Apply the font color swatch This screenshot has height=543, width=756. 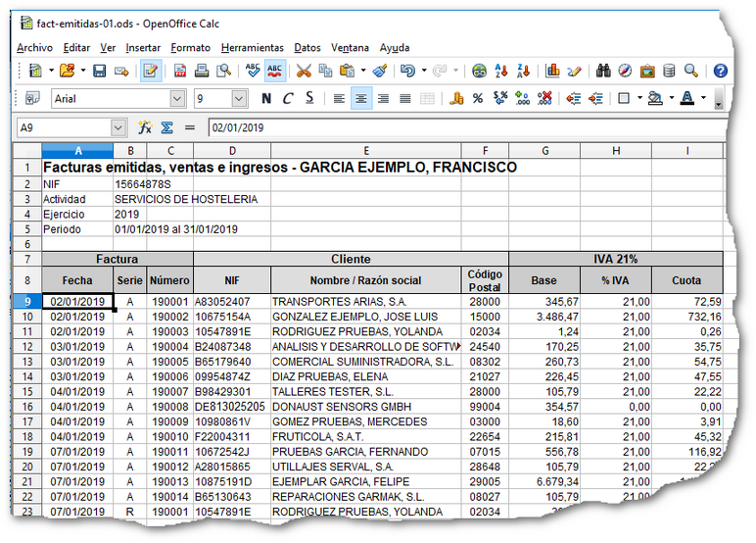tap(687, 98)
